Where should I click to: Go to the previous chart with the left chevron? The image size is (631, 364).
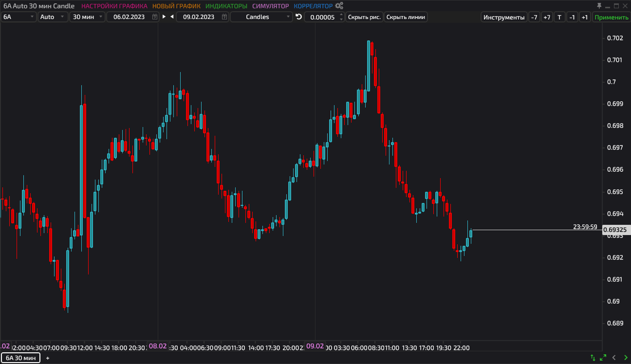tap(613, 358)
